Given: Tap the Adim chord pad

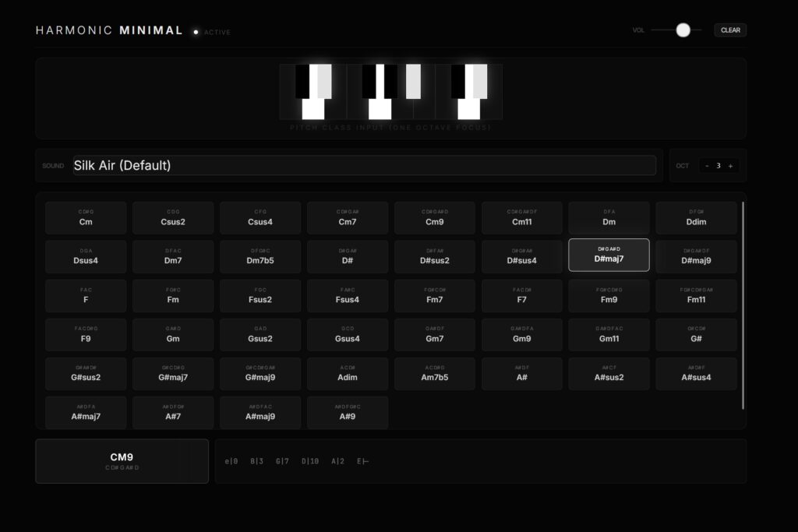Looking at the screenshot, I should (x=348, y=374).
